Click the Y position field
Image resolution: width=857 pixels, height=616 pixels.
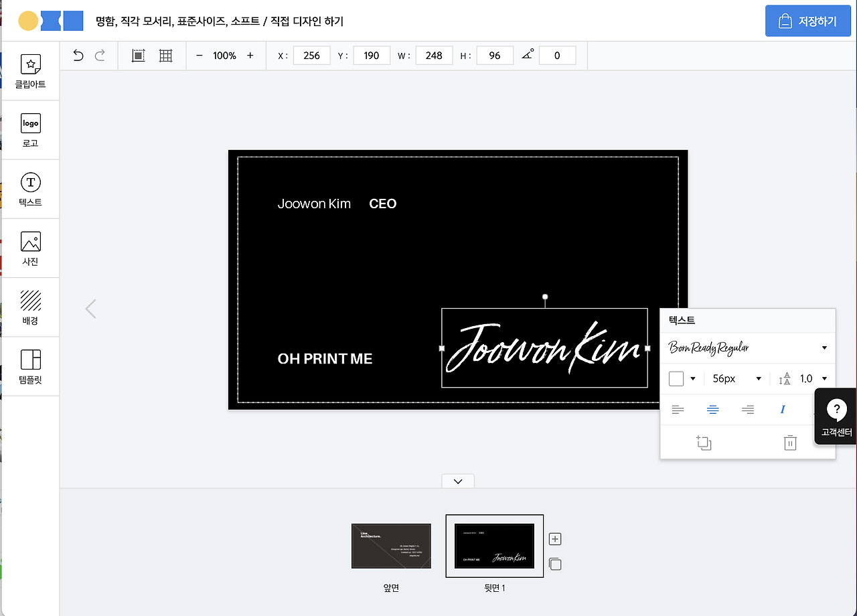(372, 56)
